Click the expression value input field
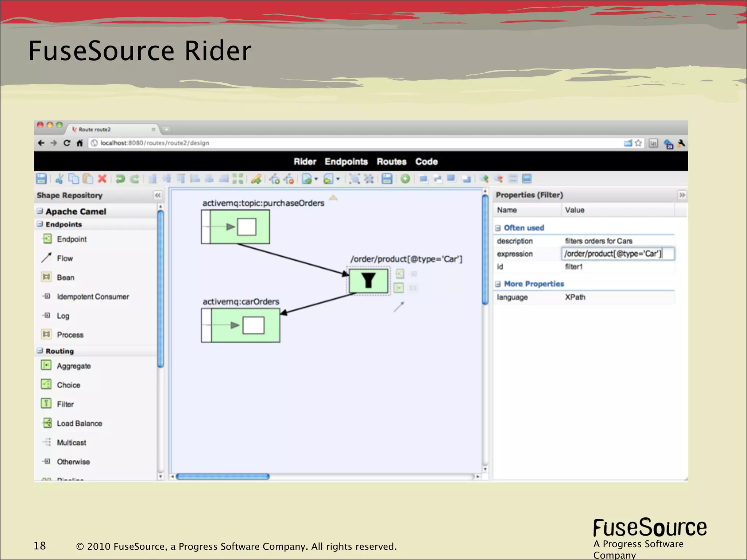The image size is (747, 560). (617, 254)
